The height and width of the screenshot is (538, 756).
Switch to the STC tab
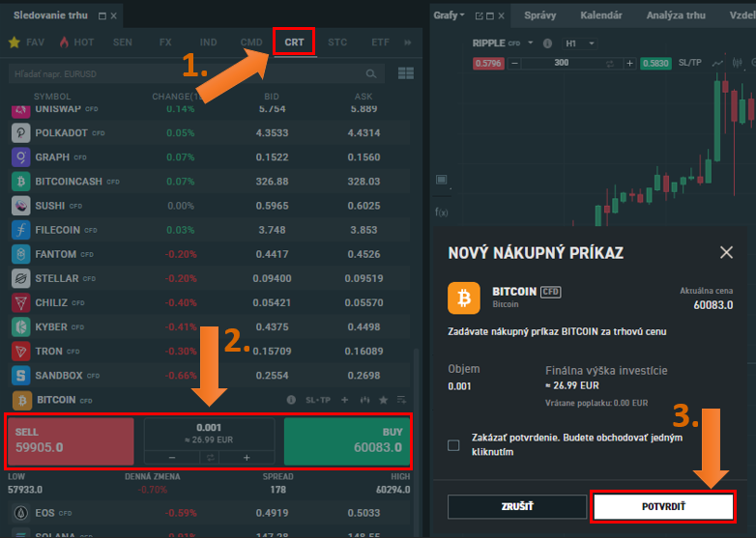337,42
